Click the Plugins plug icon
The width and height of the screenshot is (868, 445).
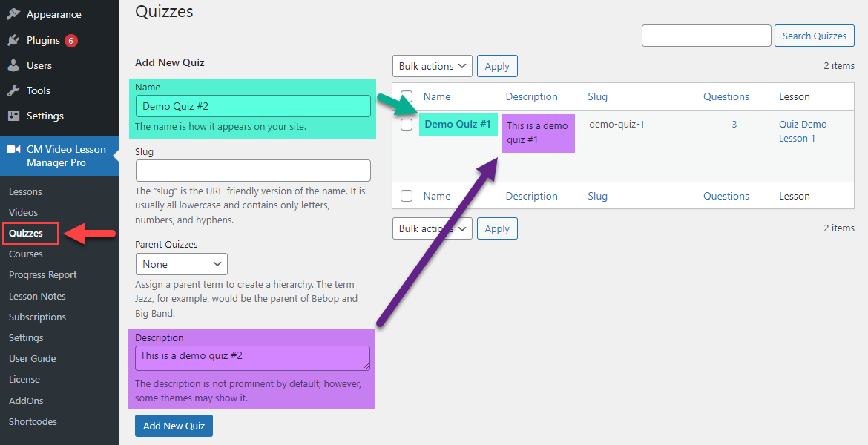13,40
